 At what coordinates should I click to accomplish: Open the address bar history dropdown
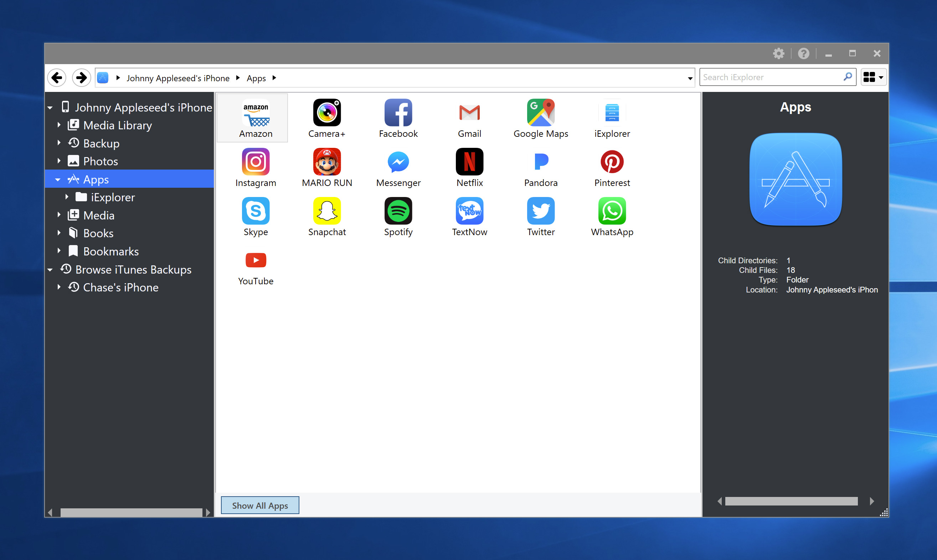690,78
